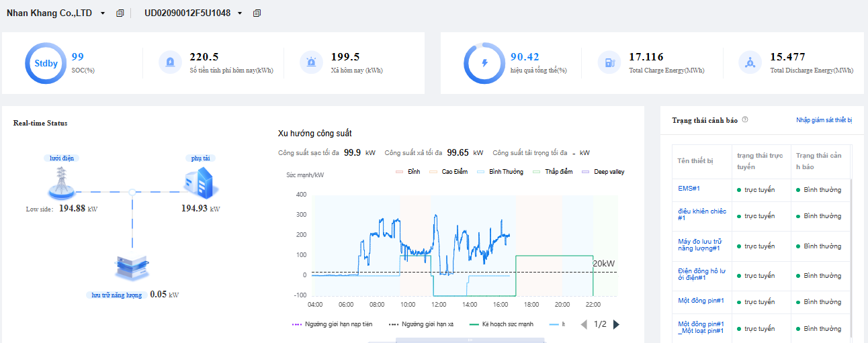Expand the UD02090012F5U1048 device dropdown
This screenshot has height=343, width=868.
(x=240, y=13)
